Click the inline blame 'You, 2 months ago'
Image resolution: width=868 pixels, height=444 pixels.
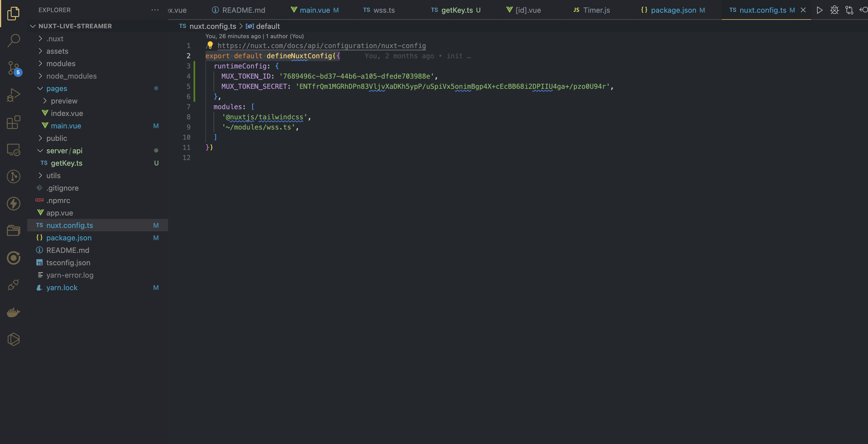coord(399,56)
